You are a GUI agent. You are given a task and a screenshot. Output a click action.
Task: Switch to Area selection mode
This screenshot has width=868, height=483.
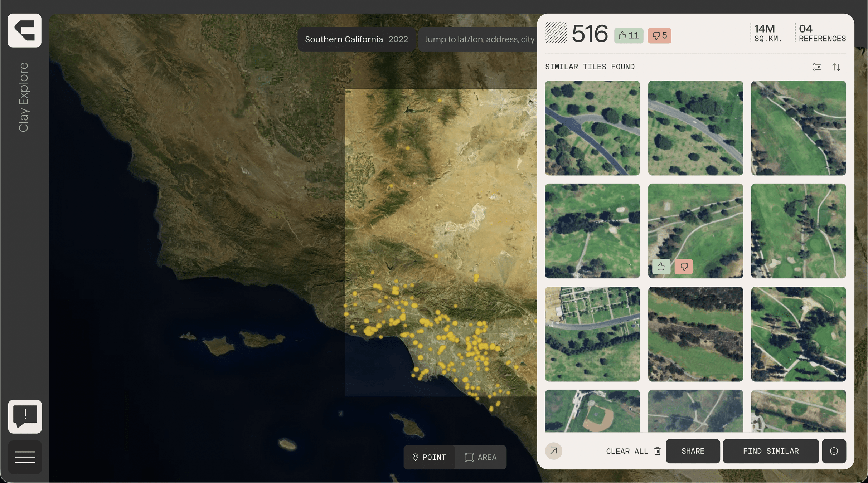[x=481, y=457]
